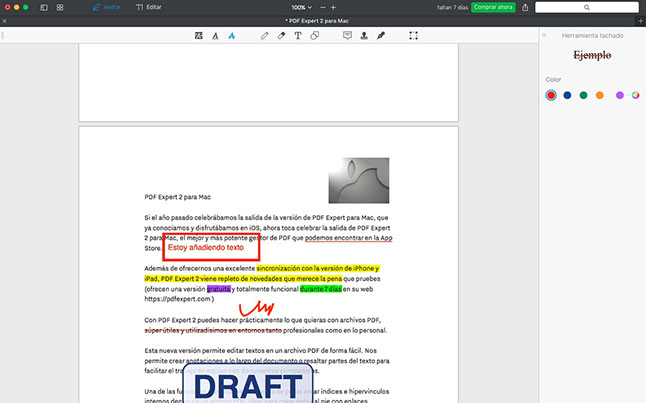646x403 pixels.
Task: Add a note comment with the note tool
Action: tap(347, 35)
